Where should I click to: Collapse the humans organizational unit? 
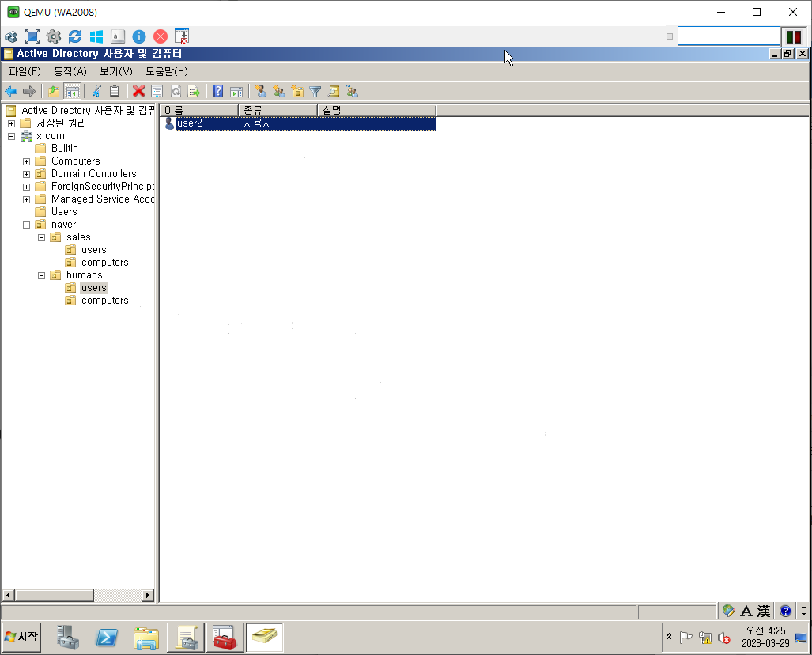click(x=41, y=275)
